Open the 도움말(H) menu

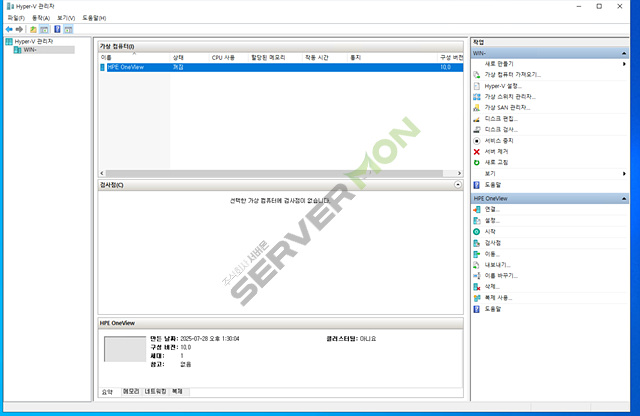(94, 18)
